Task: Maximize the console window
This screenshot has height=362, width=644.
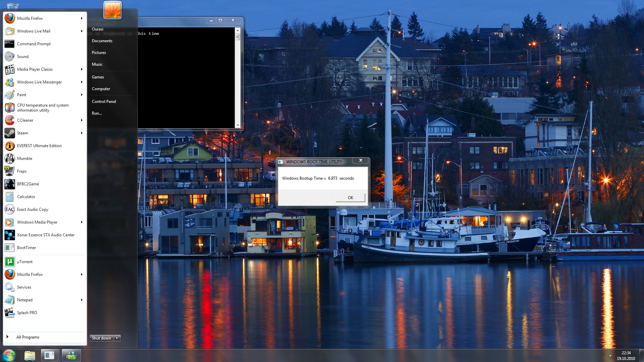Action: point(220,20)
